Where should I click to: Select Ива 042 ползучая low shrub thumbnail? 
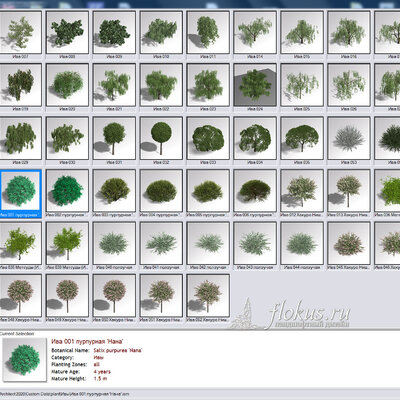(x=208, y=243)
